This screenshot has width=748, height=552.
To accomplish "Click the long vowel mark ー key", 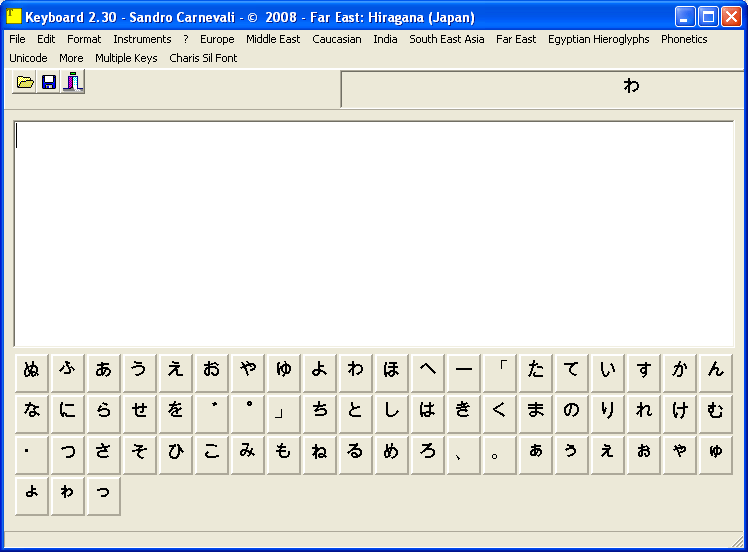I will tap(463, 373).
